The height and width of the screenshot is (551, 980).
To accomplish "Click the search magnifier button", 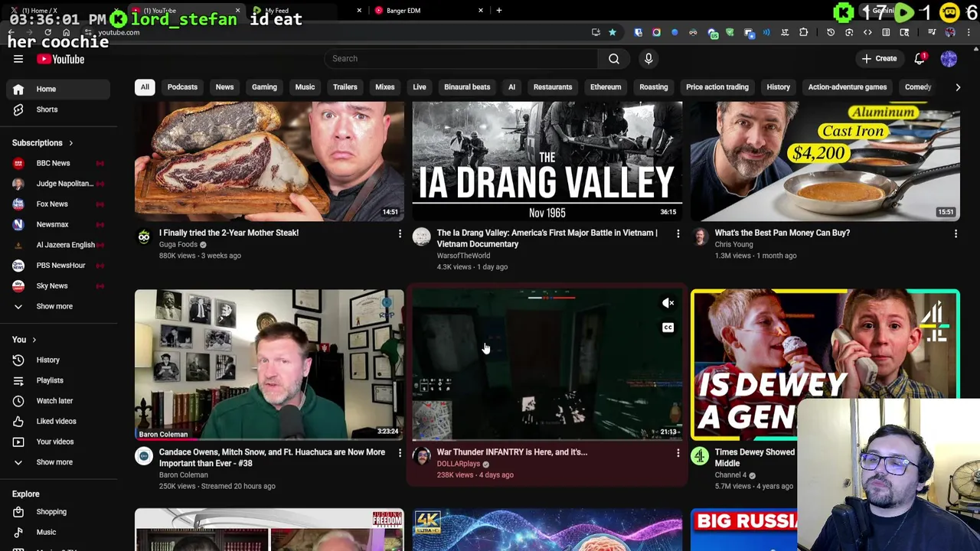I will click(614, 58).
